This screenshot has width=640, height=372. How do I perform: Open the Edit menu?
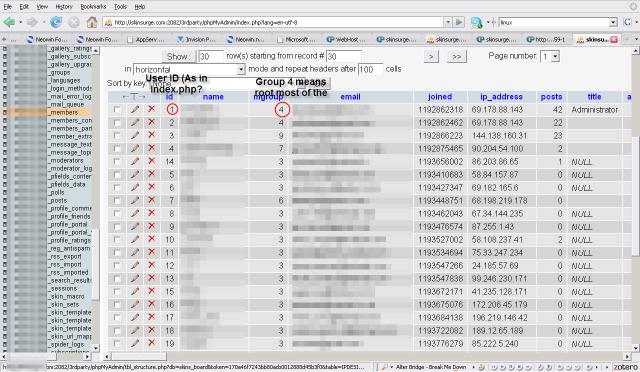(x=24, y=7)
